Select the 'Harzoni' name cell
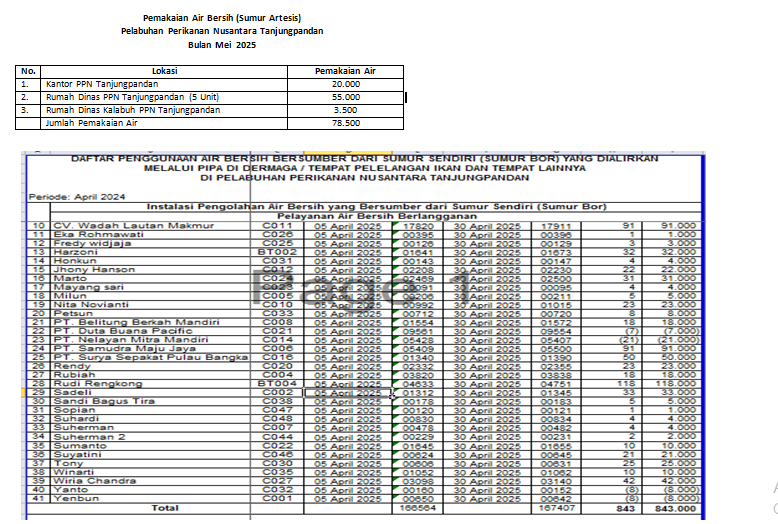The image size is (778, 524). [151, 252]
